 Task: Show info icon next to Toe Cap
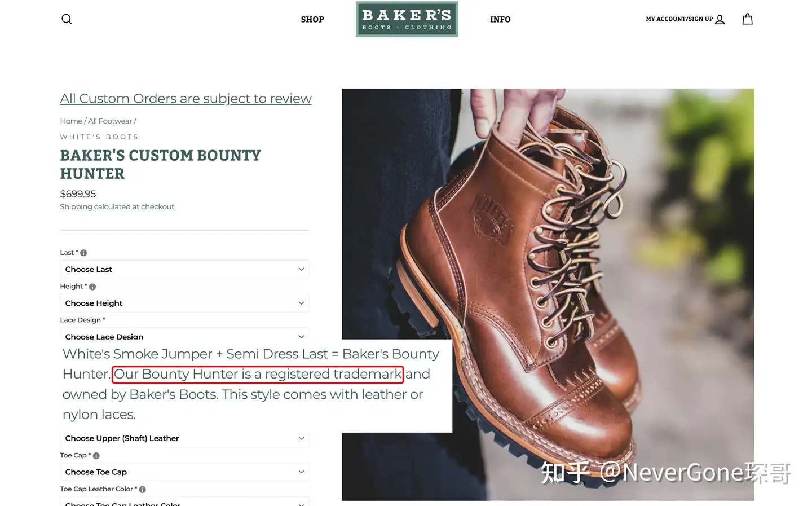click(96, 456)
